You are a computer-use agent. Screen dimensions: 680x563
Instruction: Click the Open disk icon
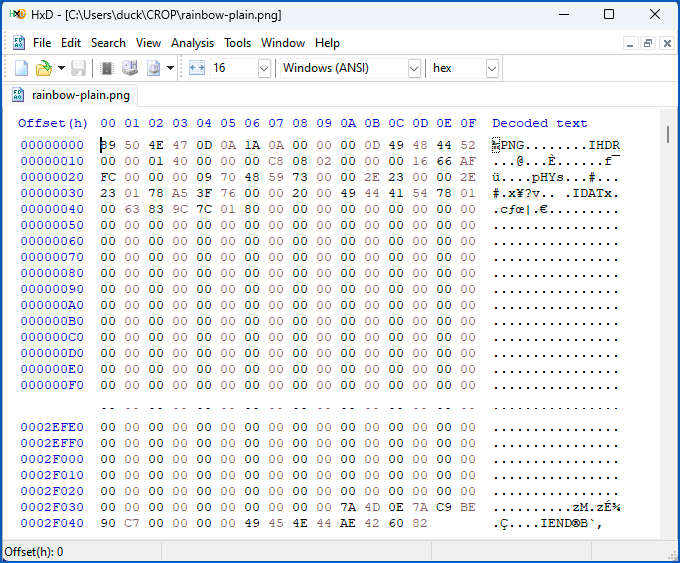point(130,68)
